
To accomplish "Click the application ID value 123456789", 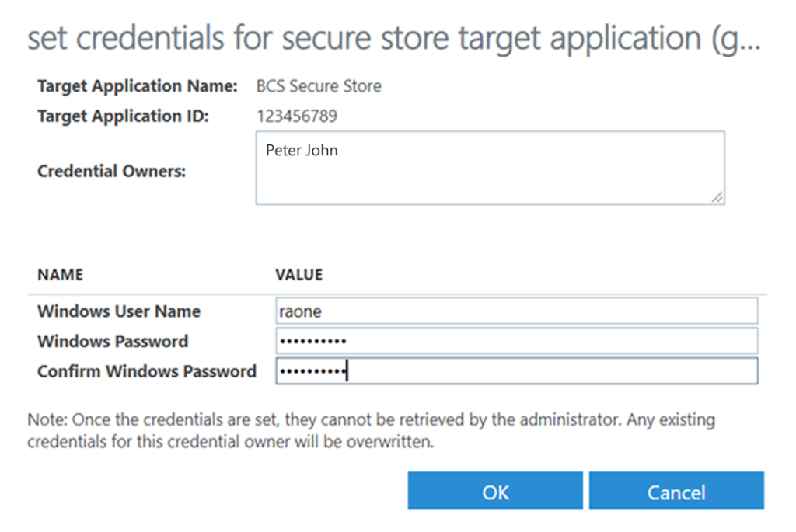I will 297,116.
